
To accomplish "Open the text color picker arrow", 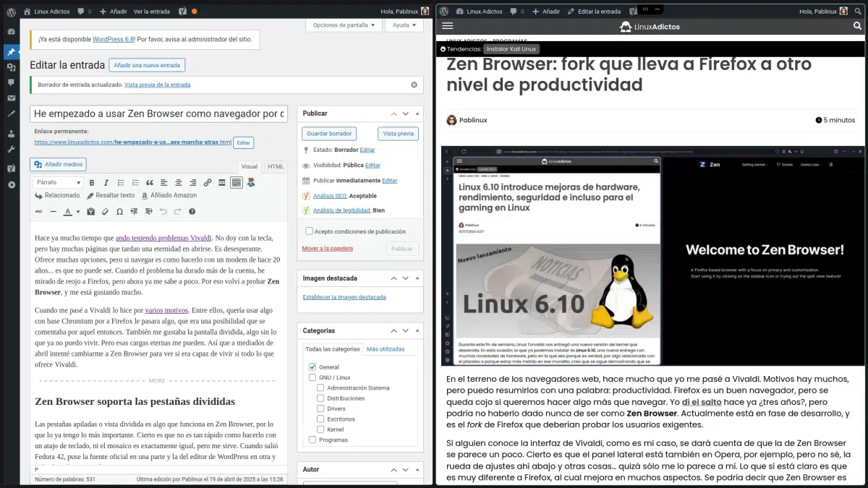I will click(x=77, y=212).
